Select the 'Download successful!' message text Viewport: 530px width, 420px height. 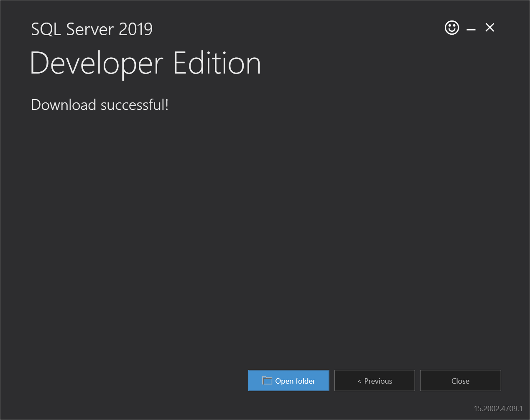click(100, 105)
